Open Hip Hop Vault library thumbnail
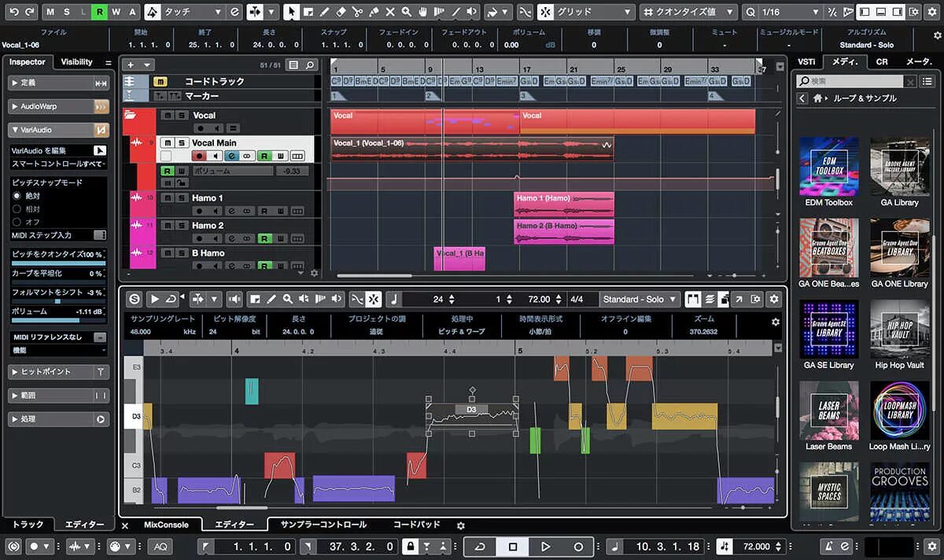 pyautogui.click(x=899, y=329)
